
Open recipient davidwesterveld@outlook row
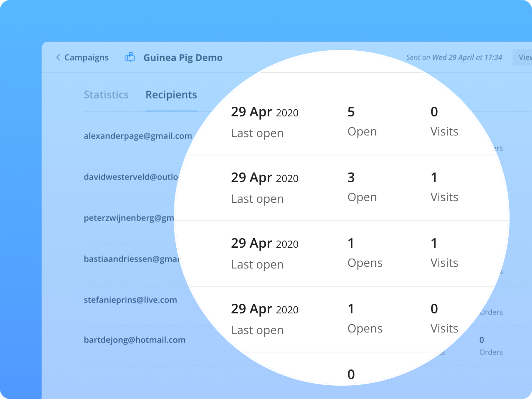click(x=131, y=177)
